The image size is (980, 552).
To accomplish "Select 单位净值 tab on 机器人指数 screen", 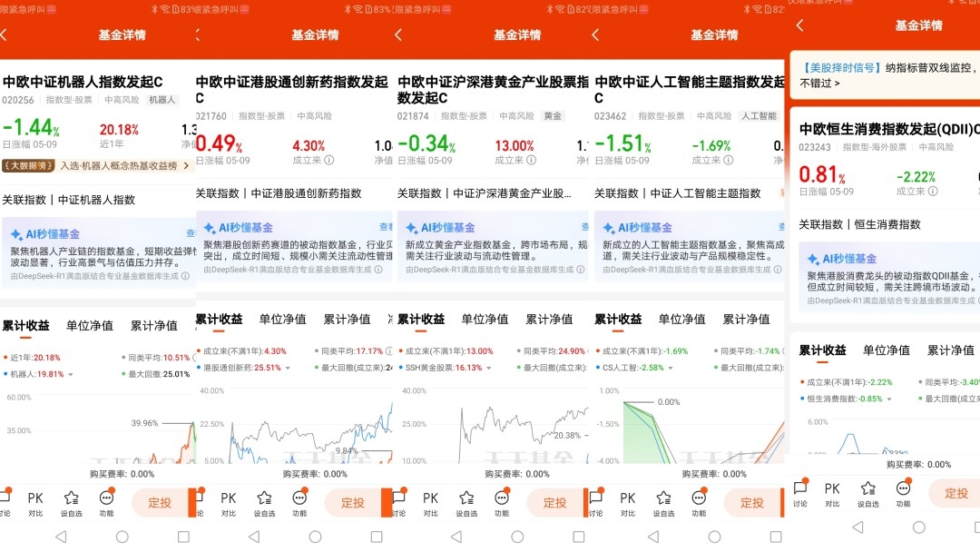I will [90, 326].
